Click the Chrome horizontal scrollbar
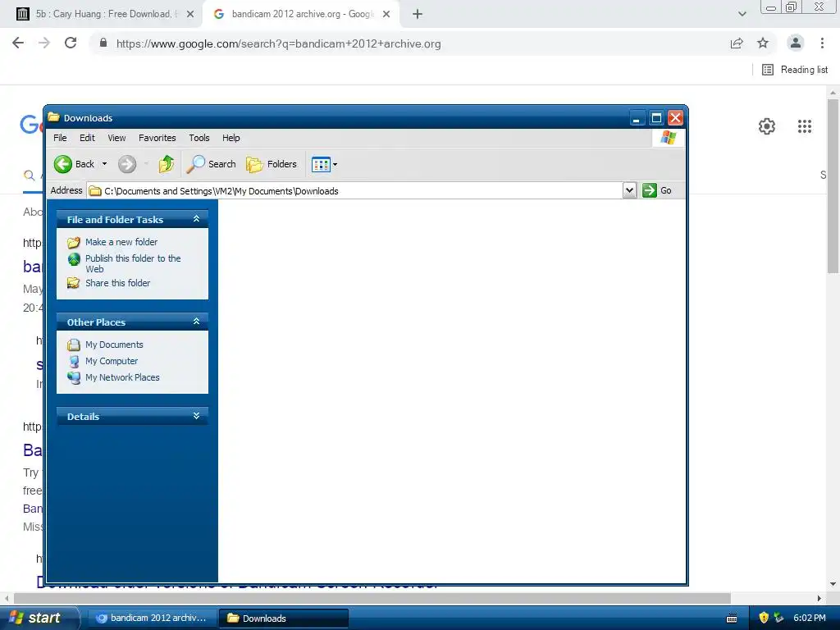This screenshot has width=840, height=630. (x=372, y=598)
